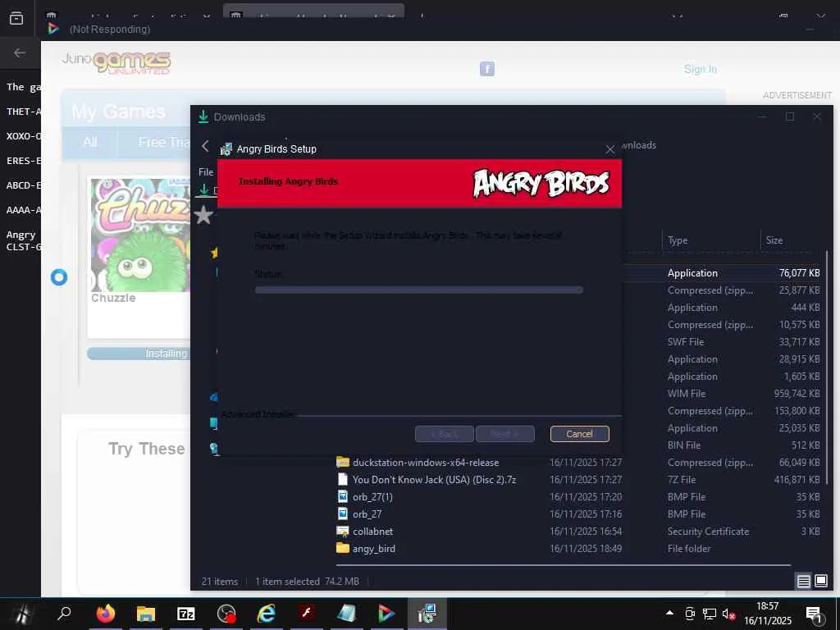Open the notification center icon
The image size is (840, 630).
click(x=815, y=614)
